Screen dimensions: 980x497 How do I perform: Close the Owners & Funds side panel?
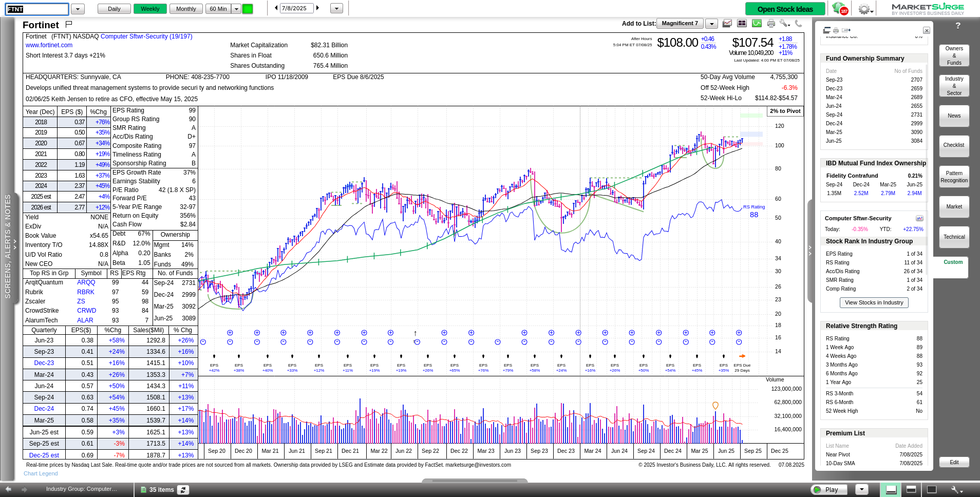pyautogui.click(x=927, y=30)
